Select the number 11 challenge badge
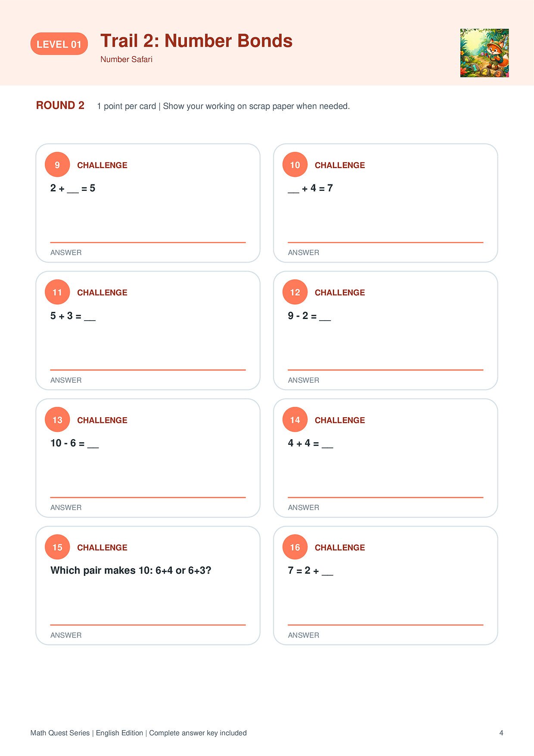534x756 pixels. tap(57, 292)
